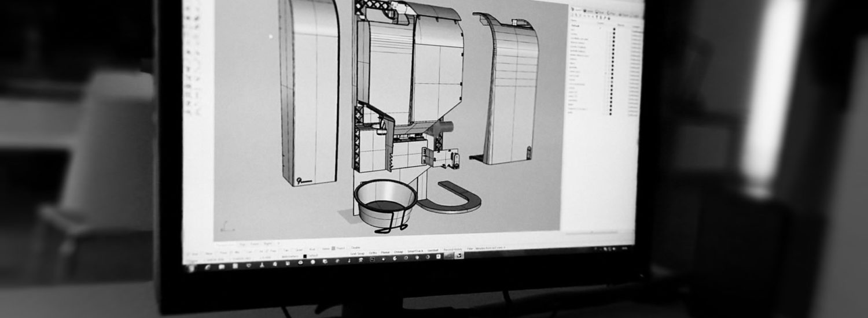This screenshot has width=868, height=318.
Task: Add a new viewport tab with plus icon
Action: pyautogui.click(x=279, y=243)
